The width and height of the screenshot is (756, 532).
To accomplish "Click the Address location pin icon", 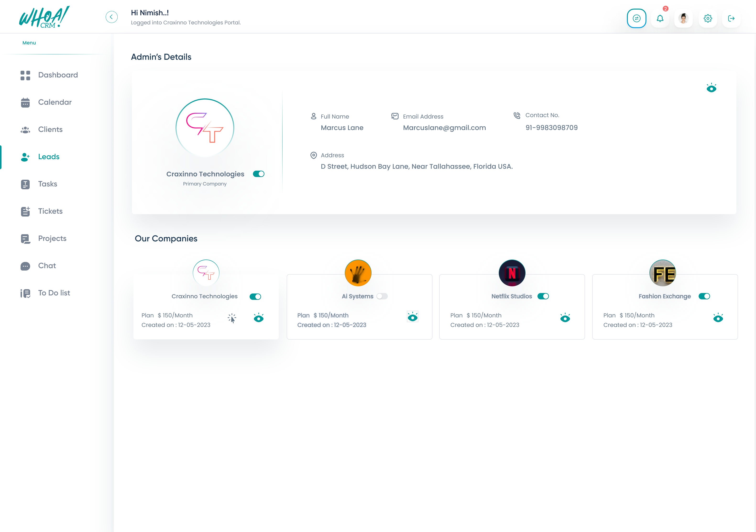I will point(313,155).
